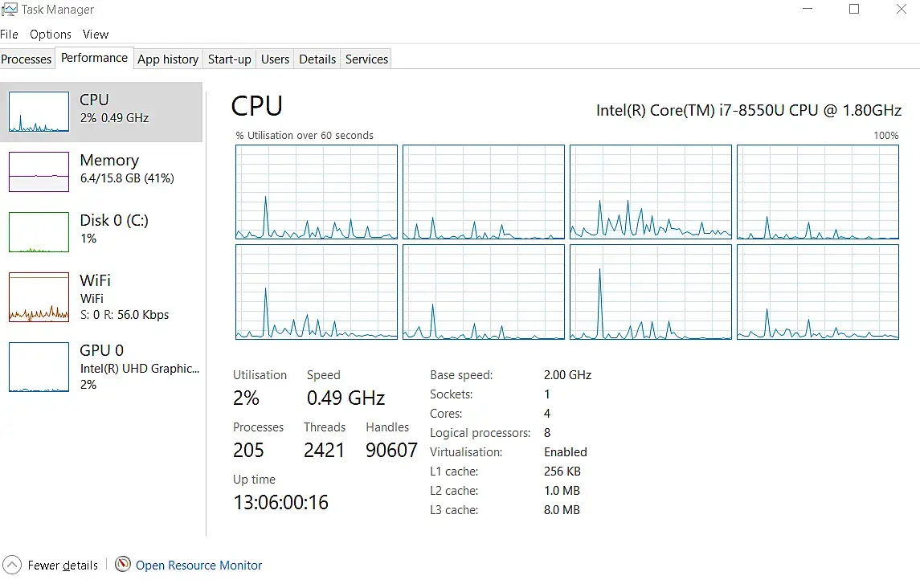Select the Disk 0 (C:) sidebar graph
The height and width of the screenshot is (588, 920).
[x=39, y=232]
